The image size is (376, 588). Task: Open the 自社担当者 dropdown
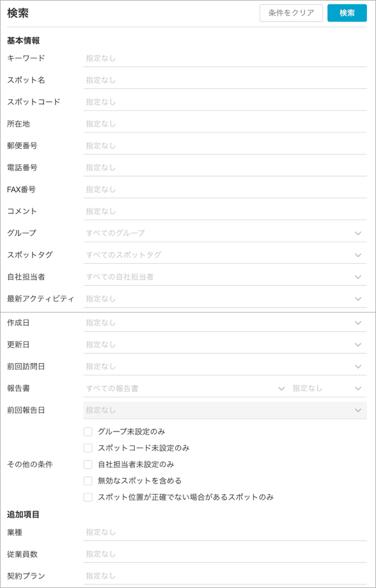point(225,277)
